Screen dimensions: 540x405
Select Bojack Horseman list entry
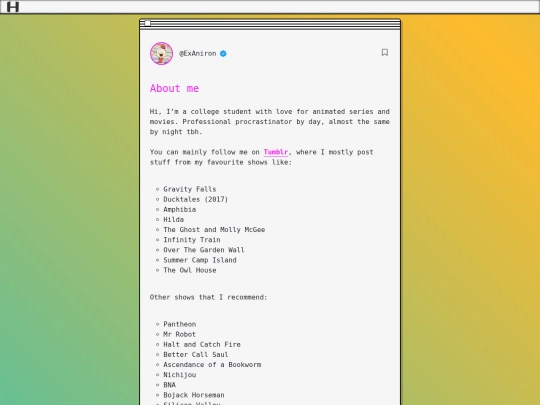point(194,395)
